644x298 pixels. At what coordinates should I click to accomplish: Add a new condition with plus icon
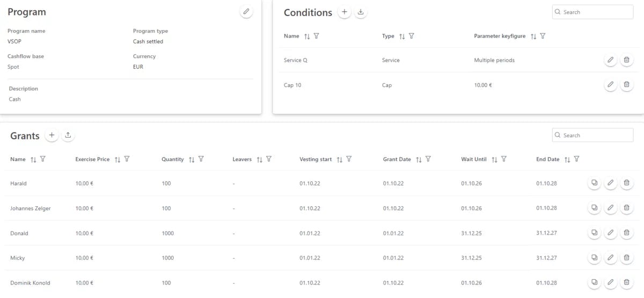(345, 12)
